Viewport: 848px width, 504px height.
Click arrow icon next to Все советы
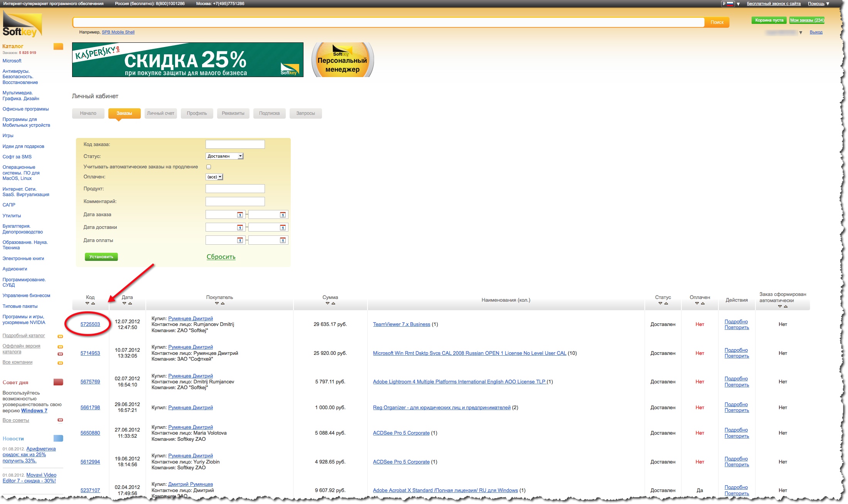[60, 420]
